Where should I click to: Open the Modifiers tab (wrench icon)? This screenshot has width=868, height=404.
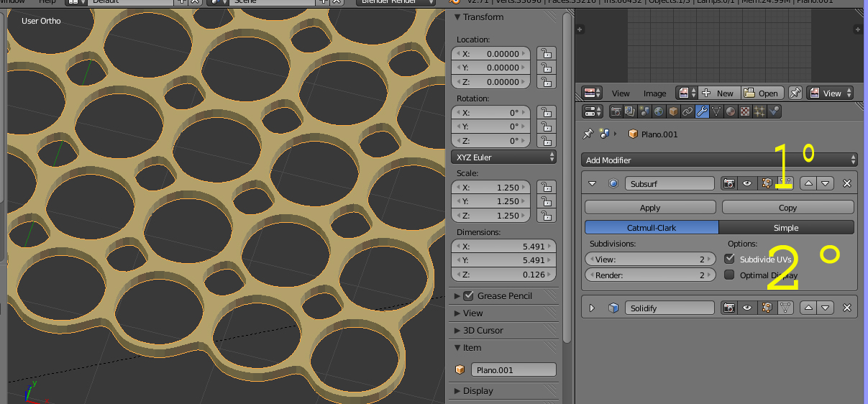(x=702, y=111)
